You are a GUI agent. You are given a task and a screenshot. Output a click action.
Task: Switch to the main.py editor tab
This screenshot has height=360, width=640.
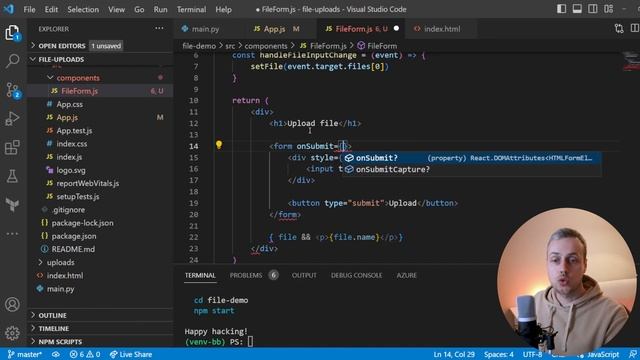205,29
